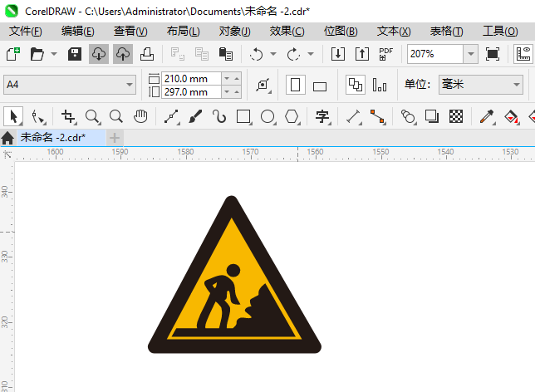Click the page width 210.0 mm field
This screenshot has width=535, height=392.
click(191, 78)
